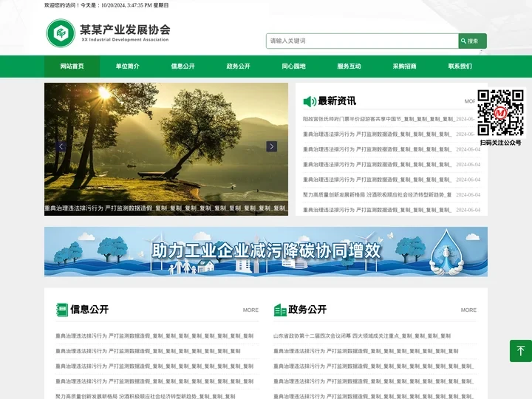Click the carousel caption headline text
Viewport: 532px width, 399px height.
(166, 208)
